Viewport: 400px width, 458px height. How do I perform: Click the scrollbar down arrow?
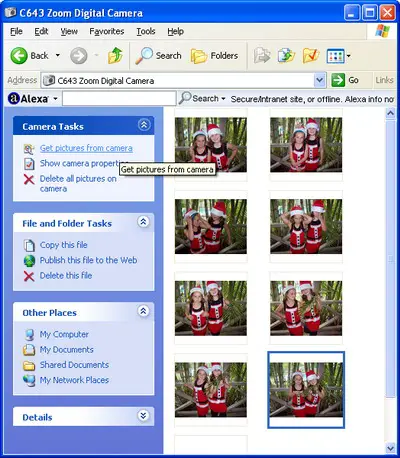[x=390, y=448]
